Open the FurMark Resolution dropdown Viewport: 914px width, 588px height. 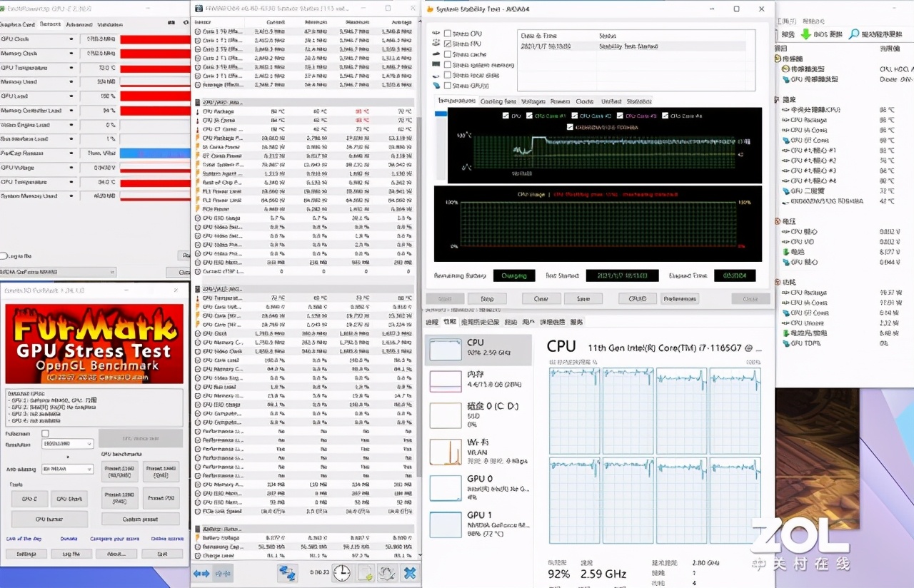click(x=67, y=444)
